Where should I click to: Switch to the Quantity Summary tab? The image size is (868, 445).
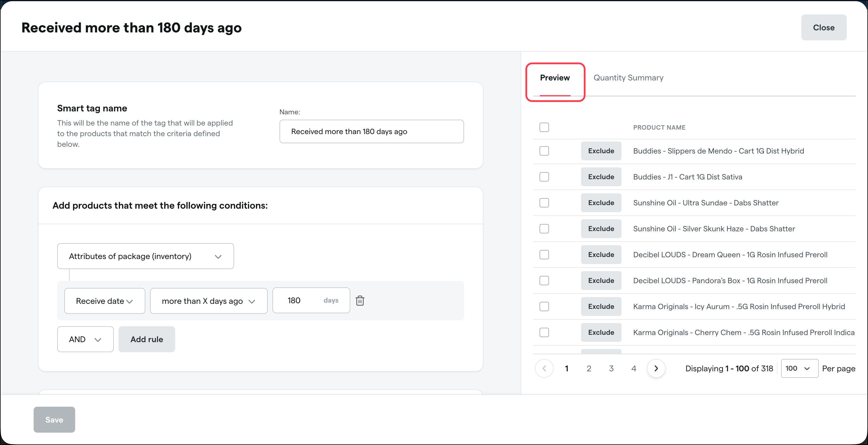click(628, 78)
